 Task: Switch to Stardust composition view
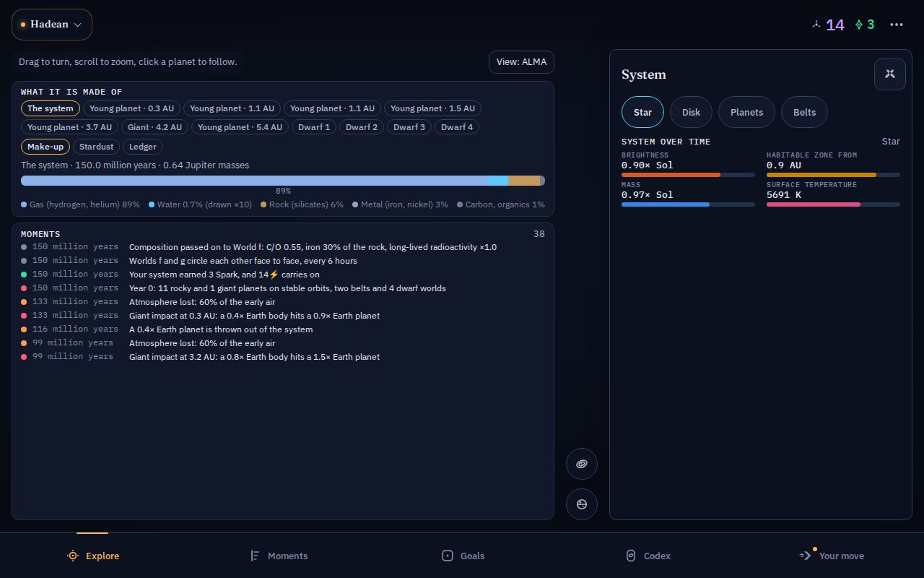pos(97,147)
